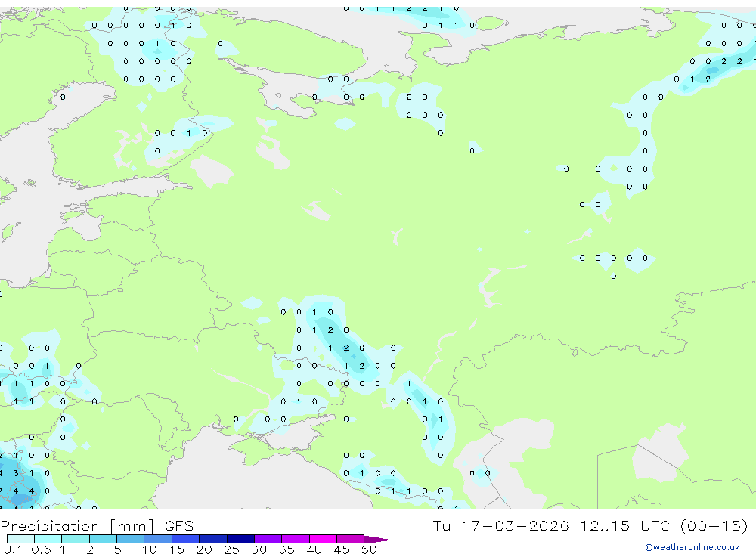This screenshot has width=756, height=554.
Task: Click the legend label '25'
Action: click(x=231, y=549)
